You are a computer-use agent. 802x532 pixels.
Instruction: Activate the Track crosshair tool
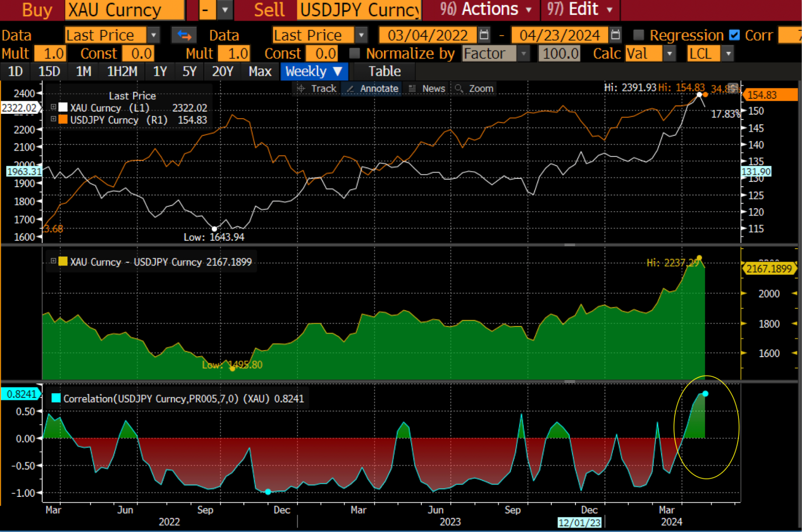pyautogui.click(x=317, y=89)
